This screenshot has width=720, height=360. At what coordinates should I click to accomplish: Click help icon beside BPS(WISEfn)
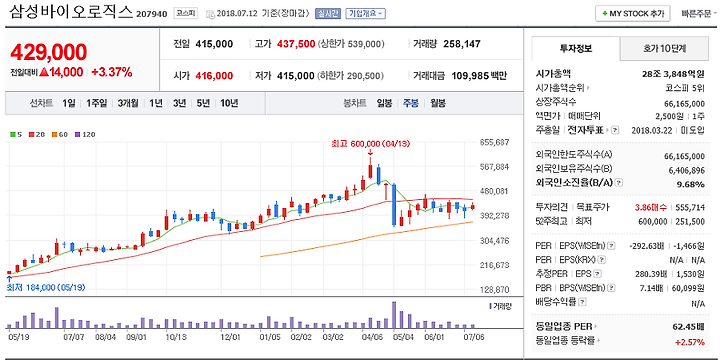coord(612,288)
